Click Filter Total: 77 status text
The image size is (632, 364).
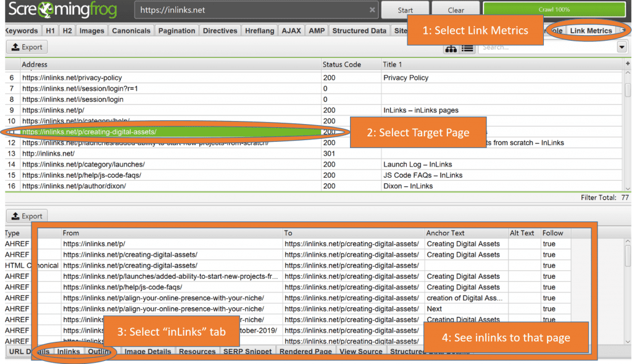604,197
